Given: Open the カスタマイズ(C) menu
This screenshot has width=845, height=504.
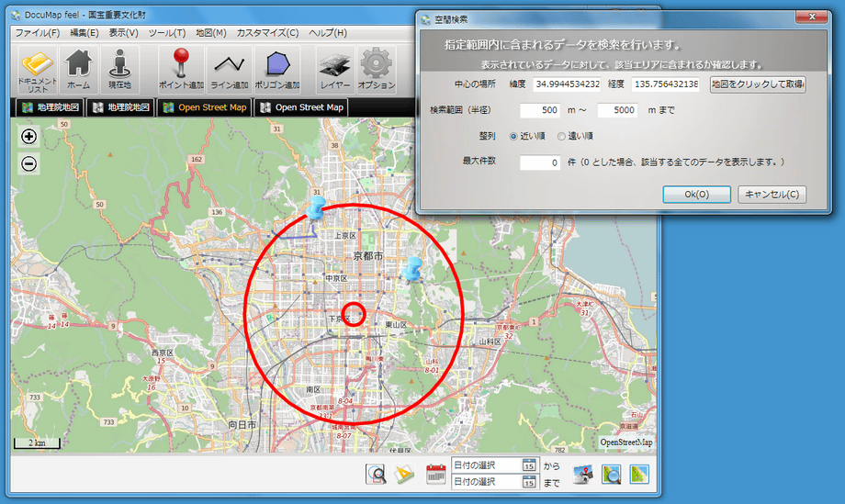Looking at the screenshot, I should click(x=267, y=33).
